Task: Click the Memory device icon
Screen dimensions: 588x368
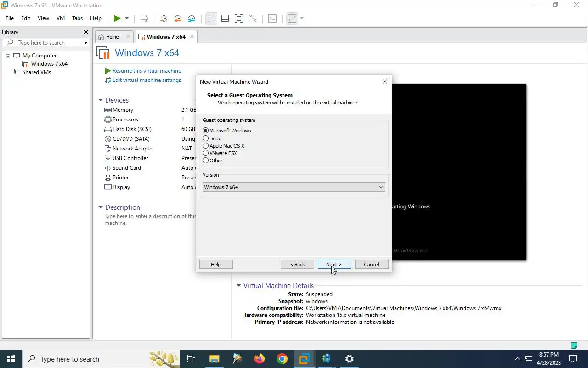Action: 108,110
